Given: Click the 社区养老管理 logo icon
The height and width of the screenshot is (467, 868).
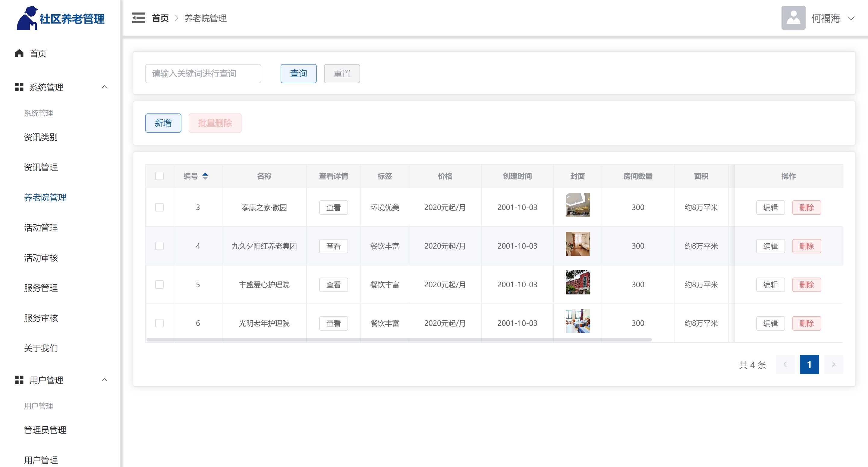Looking at the screenshot, I should click(x=27, y=18).
